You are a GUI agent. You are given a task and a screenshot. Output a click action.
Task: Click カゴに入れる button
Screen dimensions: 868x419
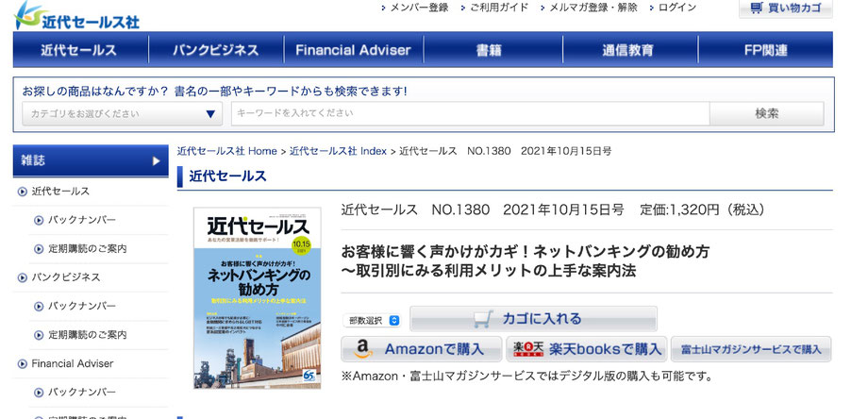pyautogui.click(x=533, y=319)
